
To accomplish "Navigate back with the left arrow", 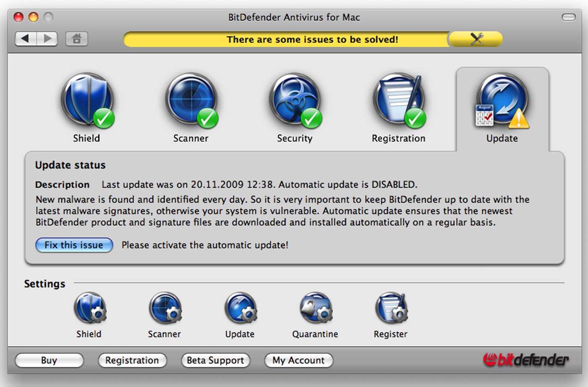I will pyautogui.click(x=26, y=39).
